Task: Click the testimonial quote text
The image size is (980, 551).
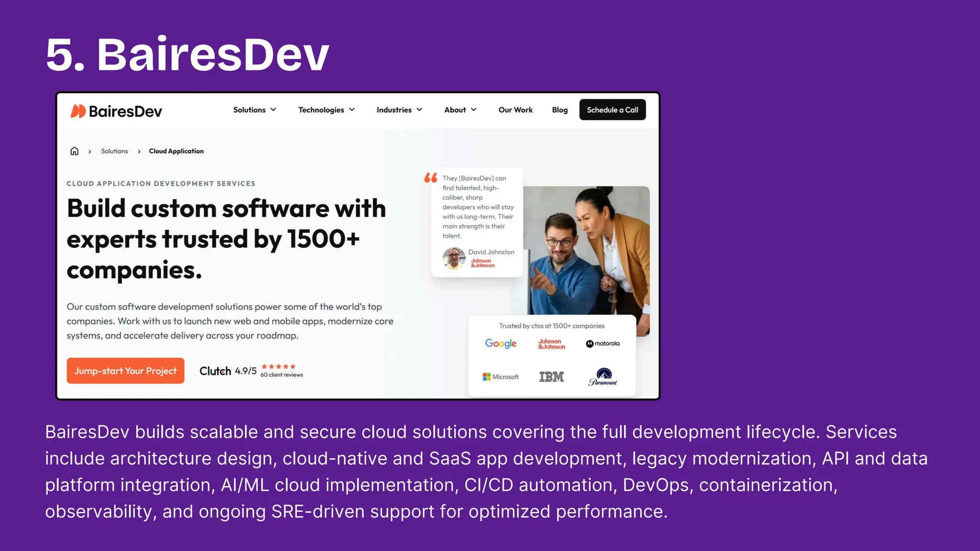Action: (478, 207)
